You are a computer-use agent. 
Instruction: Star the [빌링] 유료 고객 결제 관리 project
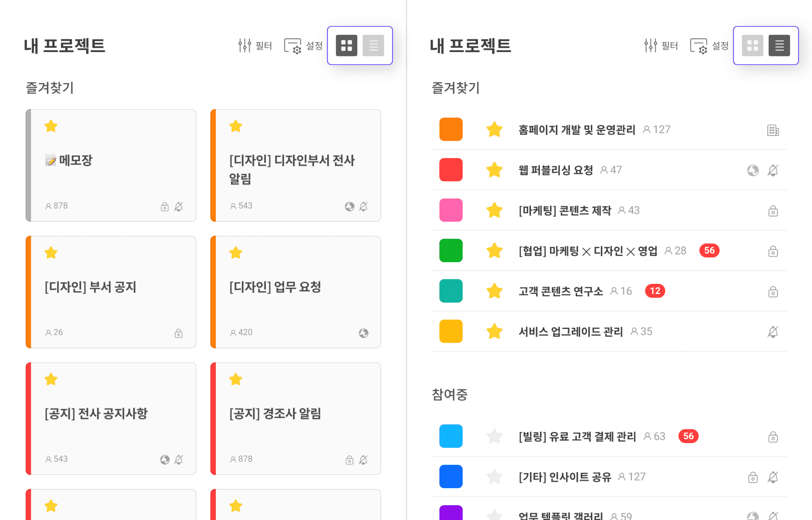(x=494, y=436)
